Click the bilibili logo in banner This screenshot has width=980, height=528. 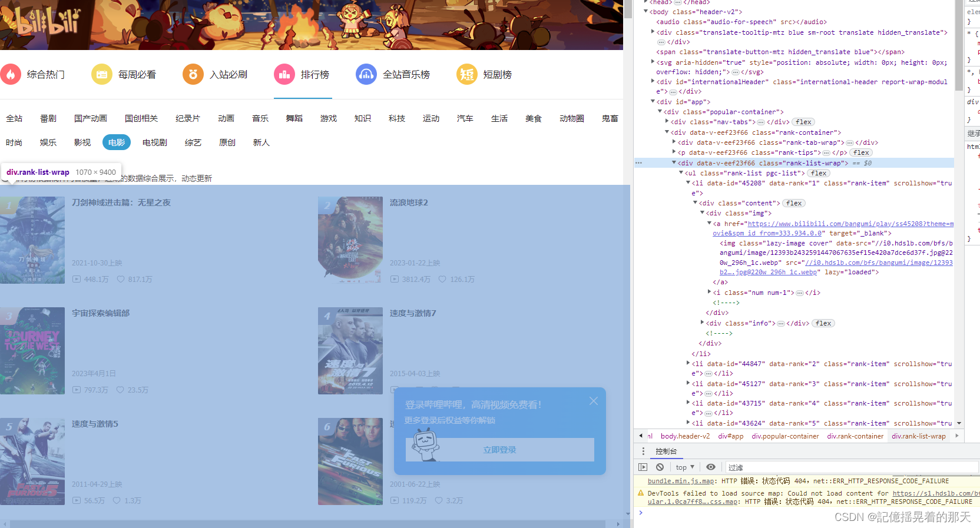[x=48, y=22]
